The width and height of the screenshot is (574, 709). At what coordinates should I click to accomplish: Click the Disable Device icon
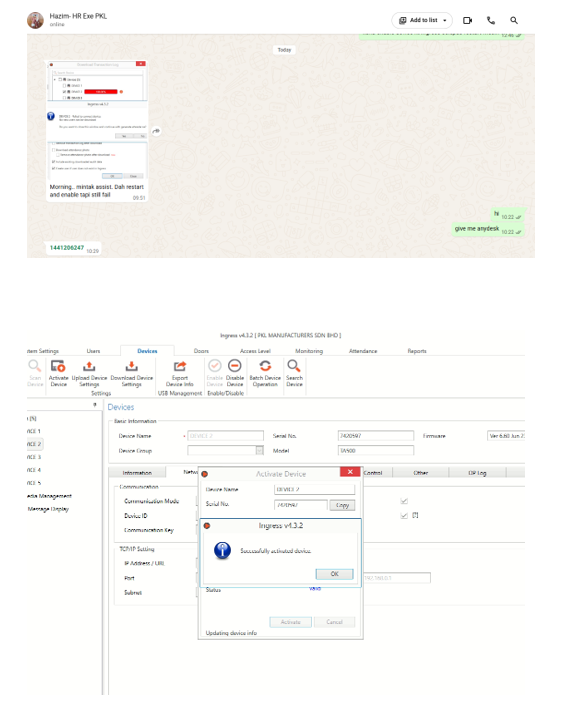click(235, 373)
